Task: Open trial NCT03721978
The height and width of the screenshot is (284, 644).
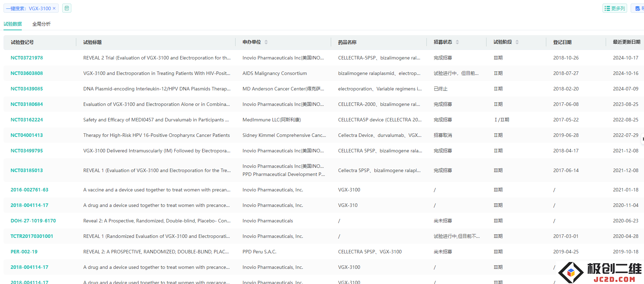Action: click(x=27, y=58)
